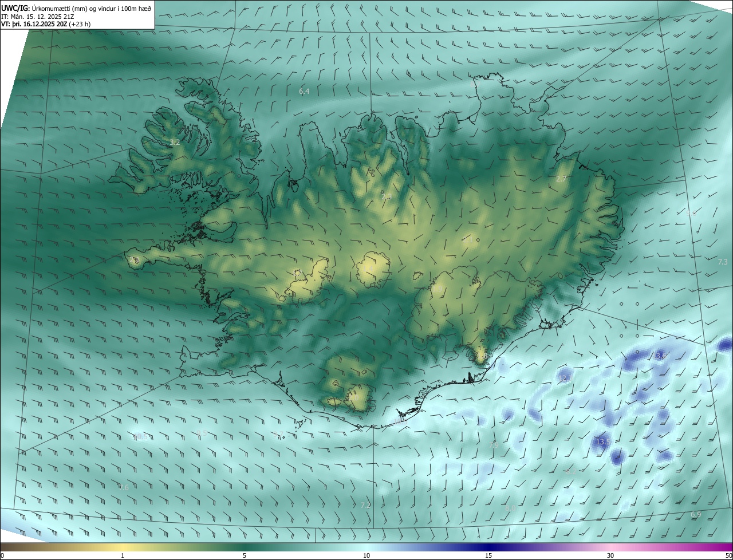733x560 pixels.
Task: Click the 3.2 value over the Westfjords
Action: click(x=175, y=142)
